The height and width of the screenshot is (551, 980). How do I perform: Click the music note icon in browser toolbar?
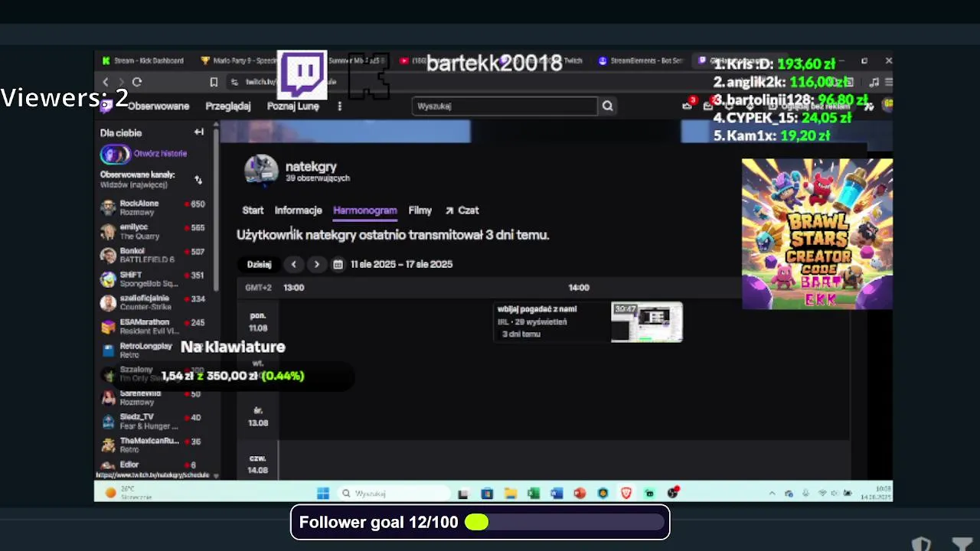point(874,82)
